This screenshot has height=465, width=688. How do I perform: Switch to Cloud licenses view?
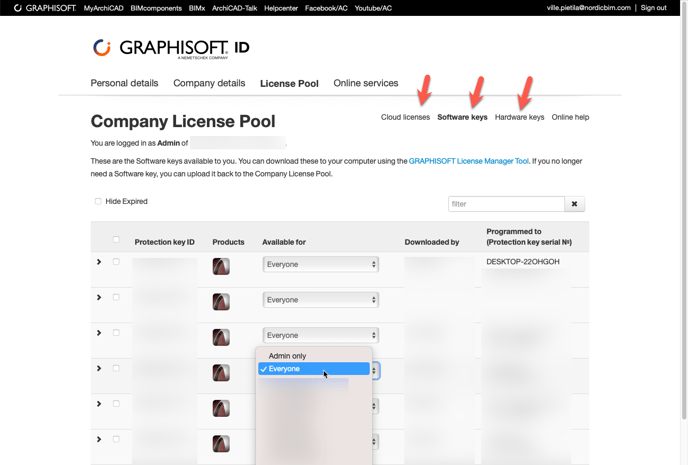[x=405, y=117]
